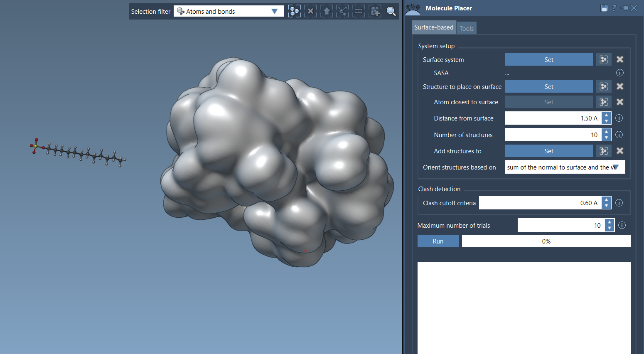Expand the Orient structures based on dropdown

pyautogui.click(x=616, y=167)
